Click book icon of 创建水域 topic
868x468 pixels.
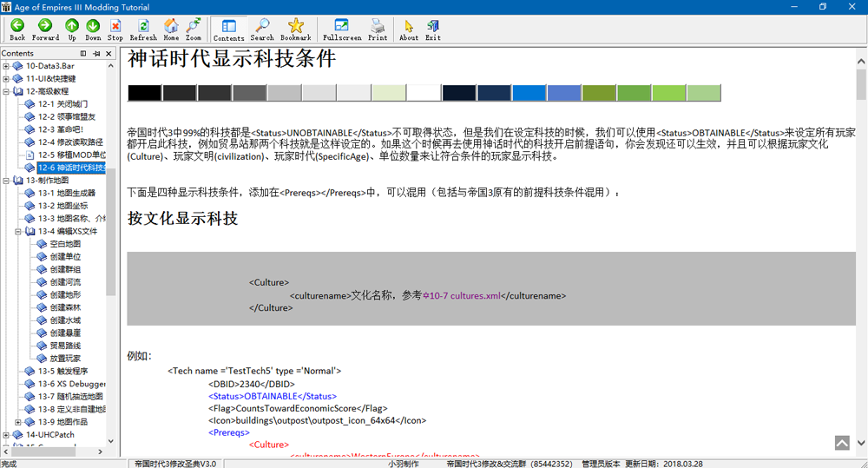42,320
